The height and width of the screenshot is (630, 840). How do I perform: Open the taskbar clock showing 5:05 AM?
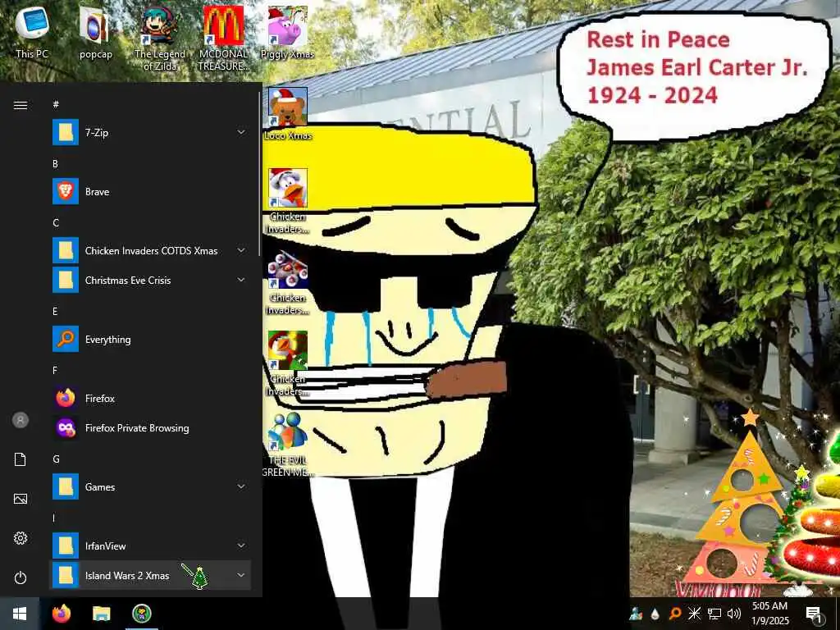coord(769,614)
